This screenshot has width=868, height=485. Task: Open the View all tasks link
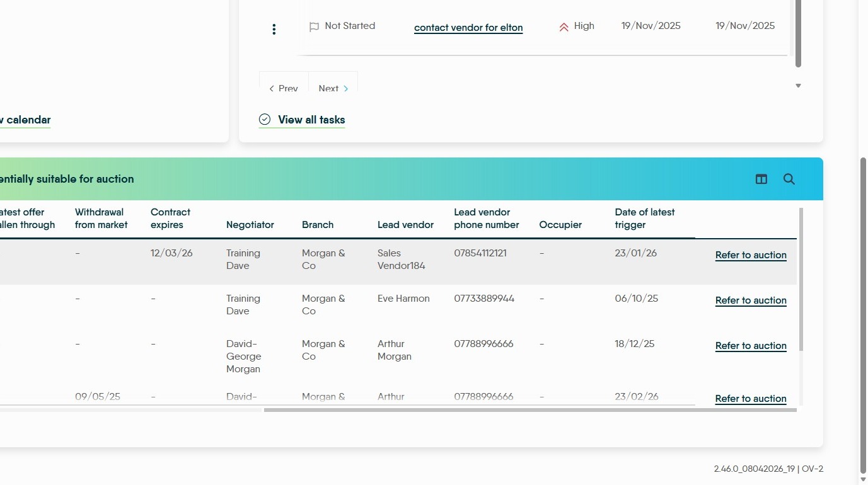pos(311,120)
